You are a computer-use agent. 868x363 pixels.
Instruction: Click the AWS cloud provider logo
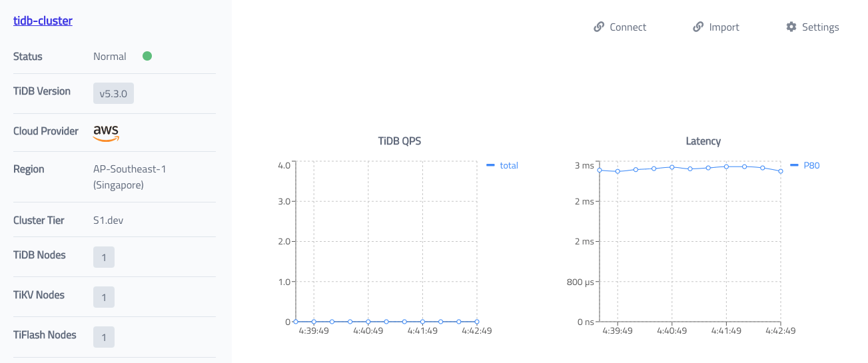(106, 133)
